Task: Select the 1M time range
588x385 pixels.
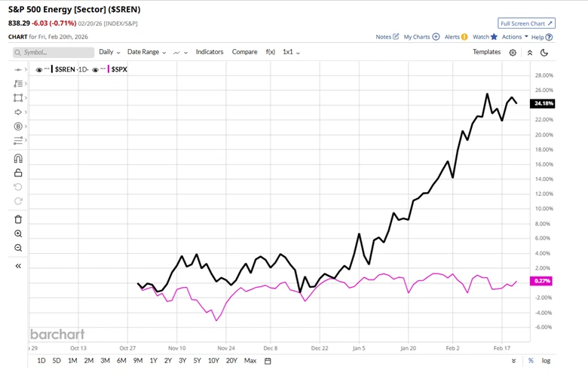Action: tap(72, 361)
